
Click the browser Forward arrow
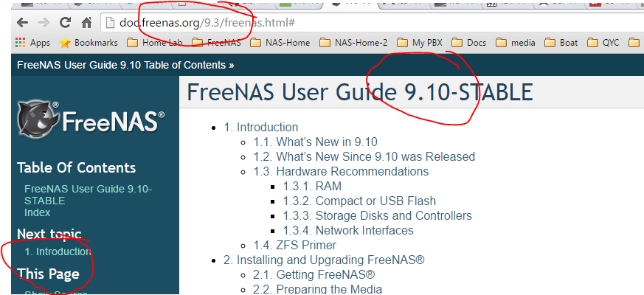(x=44, y=23)
